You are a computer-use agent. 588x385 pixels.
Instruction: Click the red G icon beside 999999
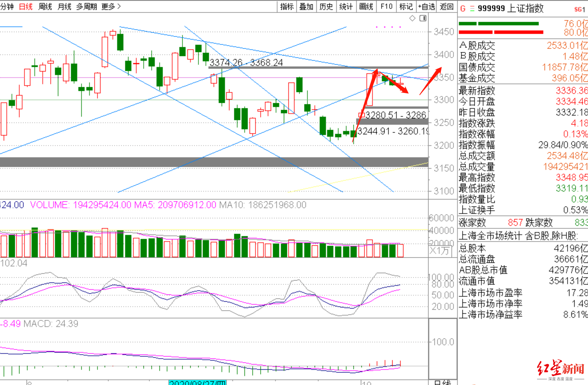(463, 8)
